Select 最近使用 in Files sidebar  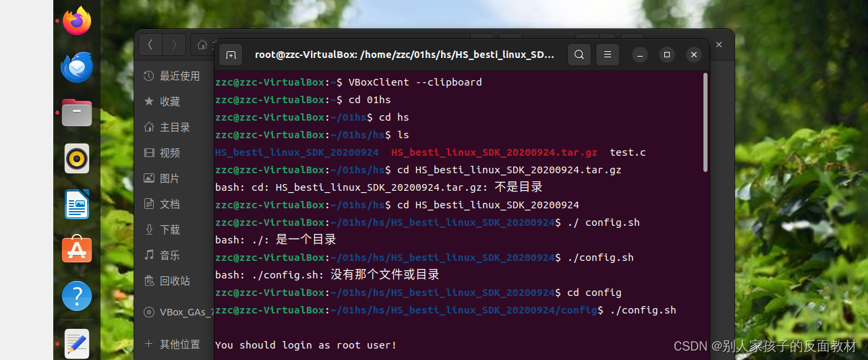coord(174,76)
